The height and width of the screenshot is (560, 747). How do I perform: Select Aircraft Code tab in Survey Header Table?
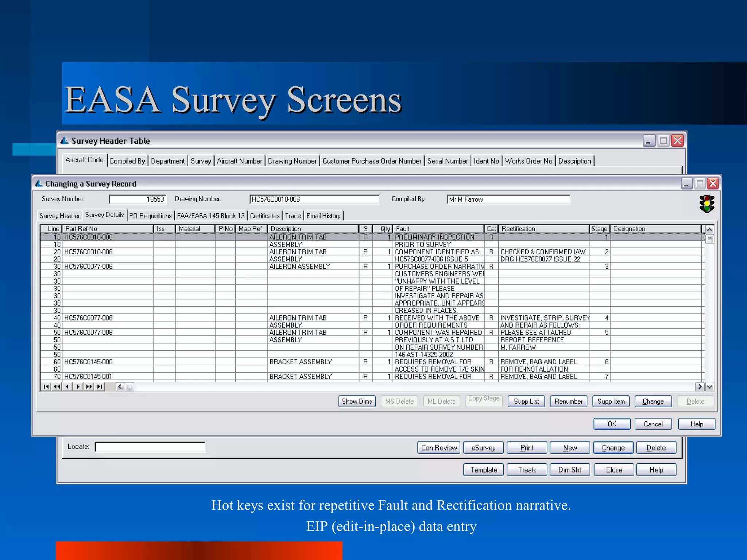84,160
